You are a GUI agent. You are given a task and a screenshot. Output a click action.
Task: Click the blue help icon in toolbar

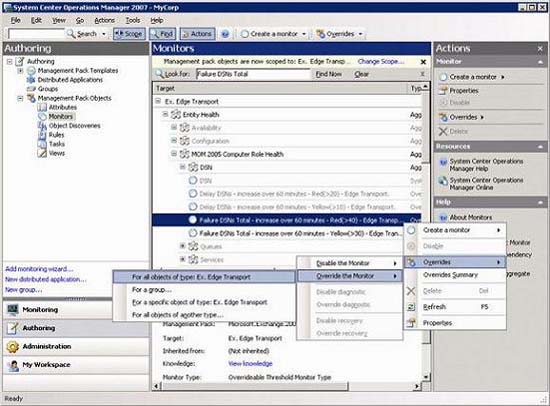225,34
